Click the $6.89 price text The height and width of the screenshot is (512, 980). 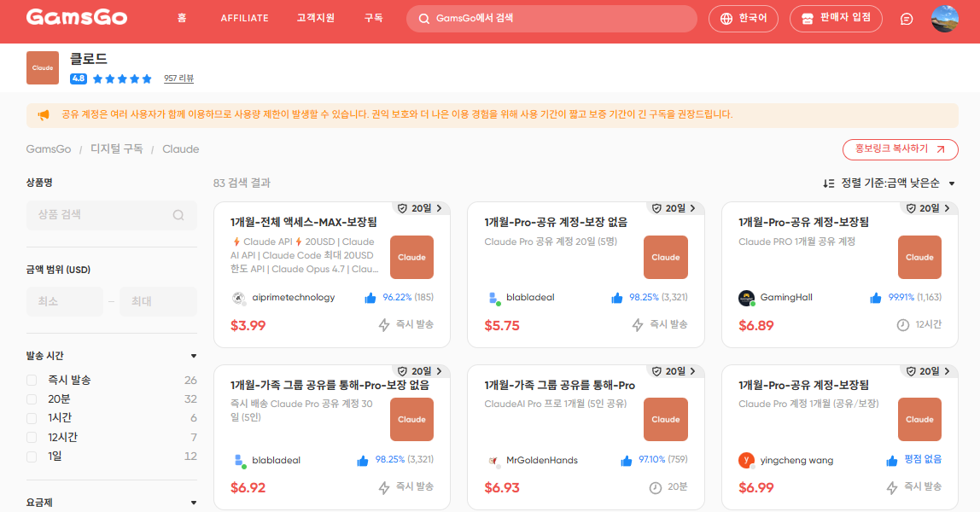(756, 325)
